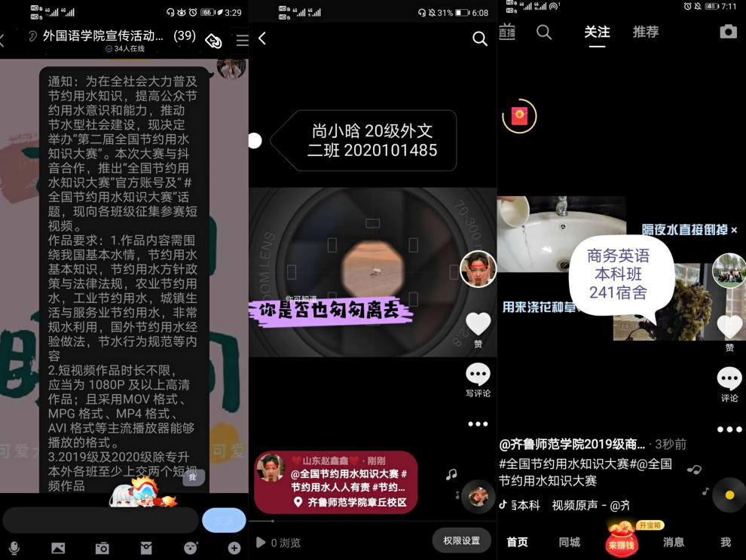Open the 直播 live icon at top
This screenshot has height=560, width=746.
coord(507,32)
